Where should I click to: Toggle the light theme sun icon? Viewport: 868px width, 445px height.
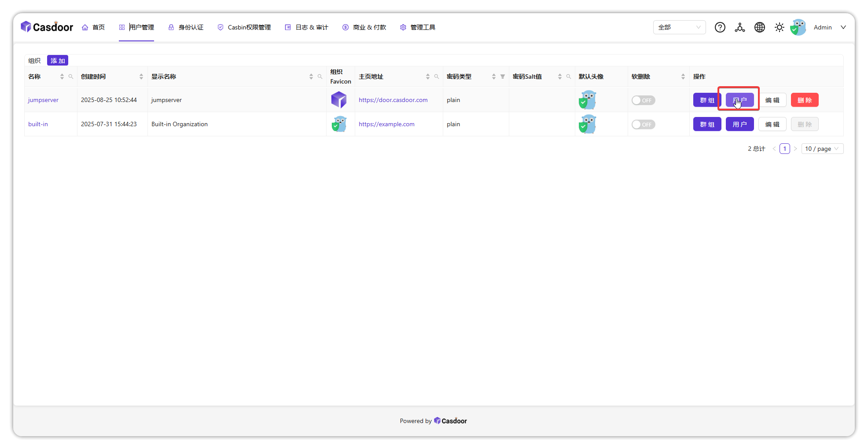click(x=780, y=27)
